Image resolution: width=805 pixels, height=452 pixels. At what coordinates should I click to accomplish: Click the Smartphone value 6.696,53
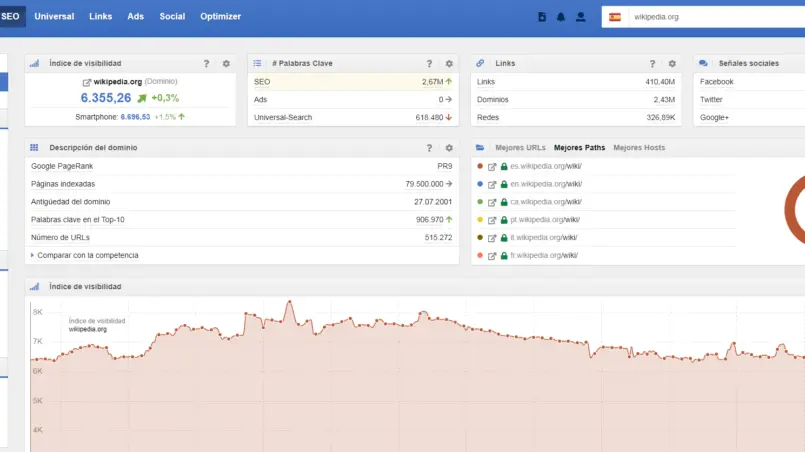[135, 117]
